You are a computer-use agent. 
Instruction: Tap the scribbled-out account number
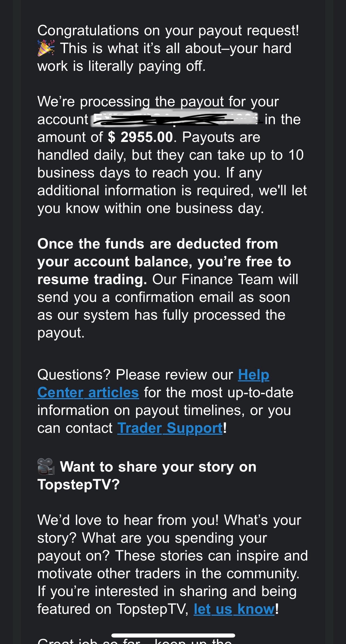click(x=175, y=120)
